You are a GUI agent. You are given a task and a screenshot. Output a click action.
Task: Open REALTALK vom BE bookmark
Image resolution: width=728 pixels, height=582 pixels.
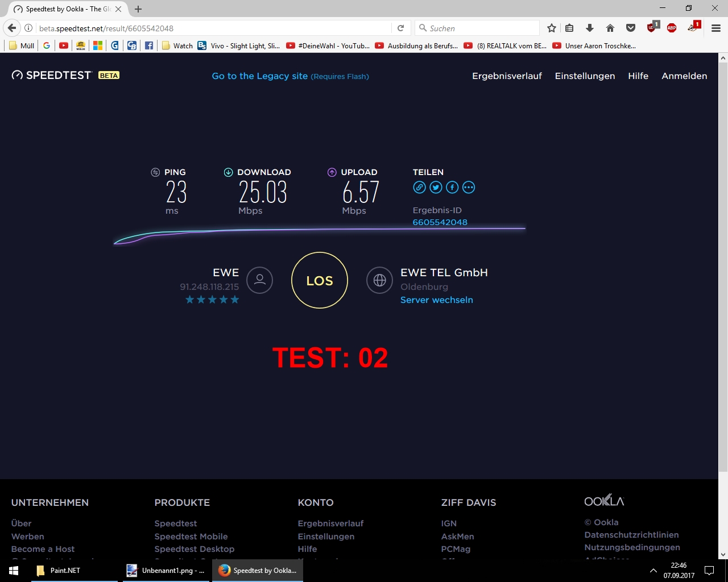506,45
